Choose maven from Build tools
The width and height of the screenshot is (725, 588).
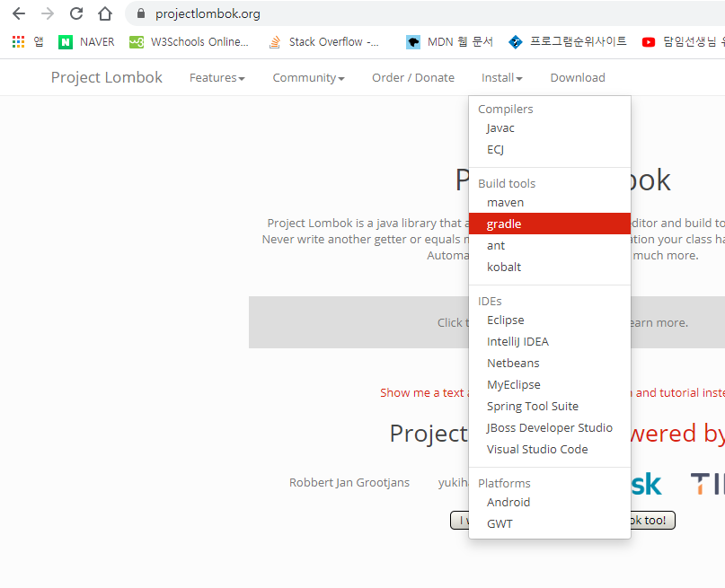pos(550,202)
